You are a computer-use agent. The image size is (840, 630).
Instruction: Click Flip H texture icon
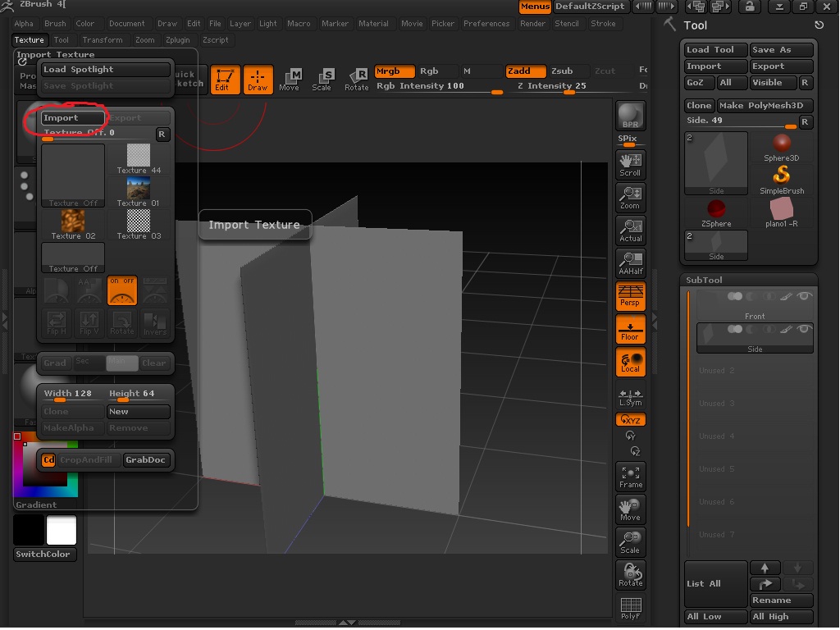click(x=57, y=323)
